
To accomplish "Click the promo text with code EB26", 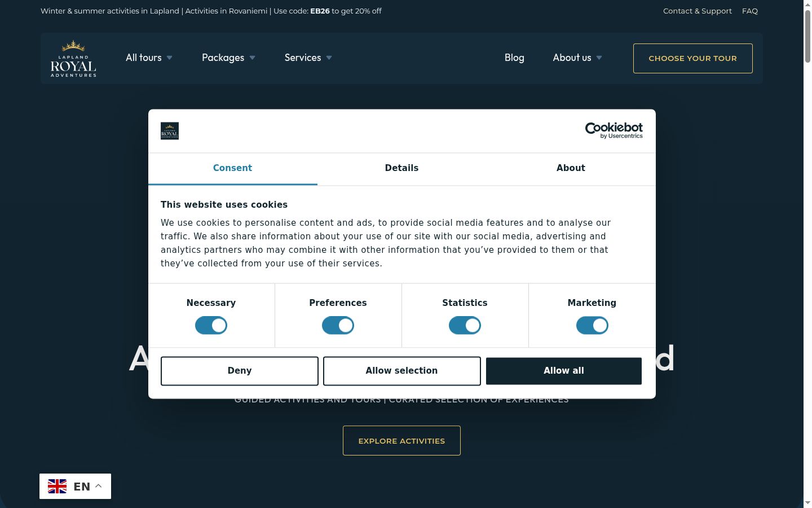I will pyautogui.click(x=211, y=11).
